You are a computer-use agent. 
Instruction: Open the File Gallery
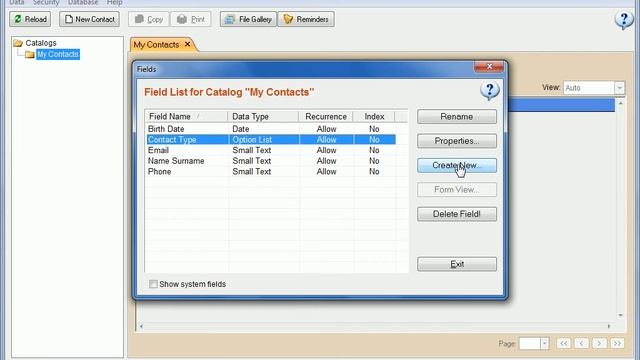click(x=248, y=19)
